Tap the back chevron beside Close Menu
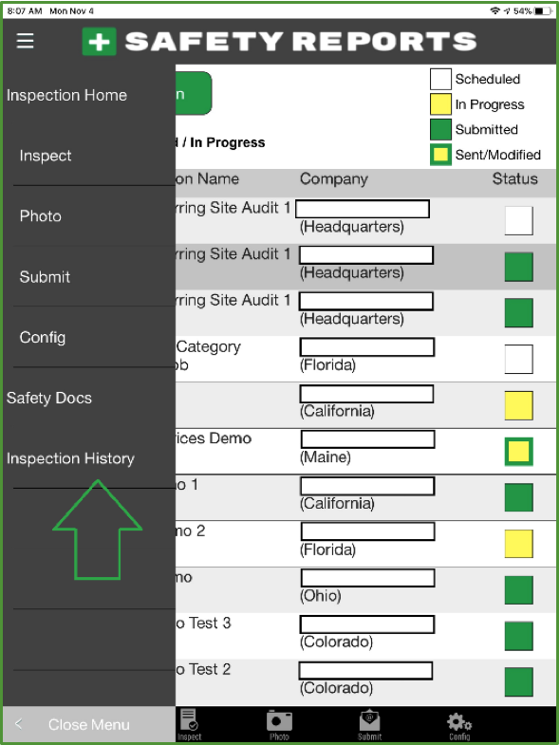 point(19,723)
